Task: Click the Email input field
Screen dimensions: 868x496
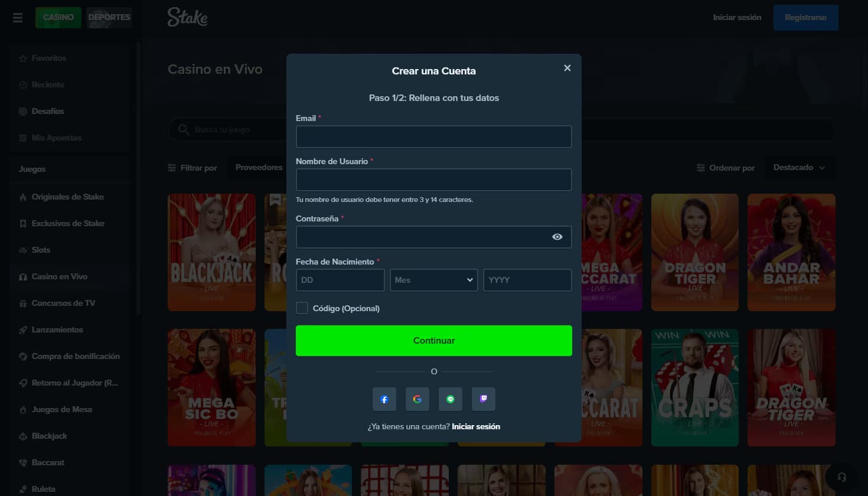Action: coord(433,136)
